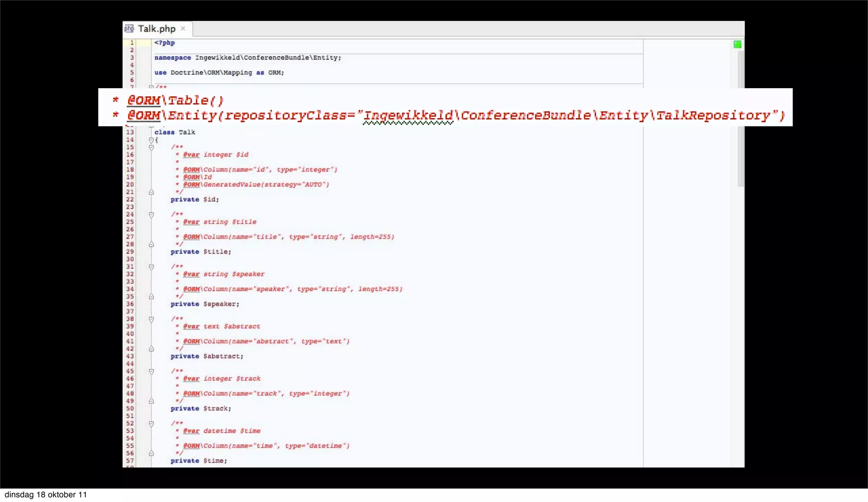
Task: Collapse the $time docblock fold at line 52
Action: pyautogui.click(x=151, y=424)
